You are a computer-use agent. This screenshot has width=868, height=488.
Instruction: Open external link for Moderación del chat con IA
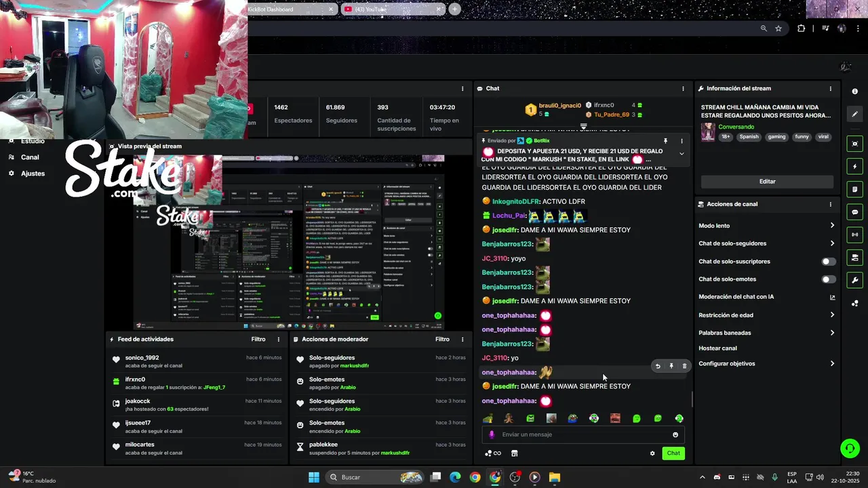pos(832,297)
